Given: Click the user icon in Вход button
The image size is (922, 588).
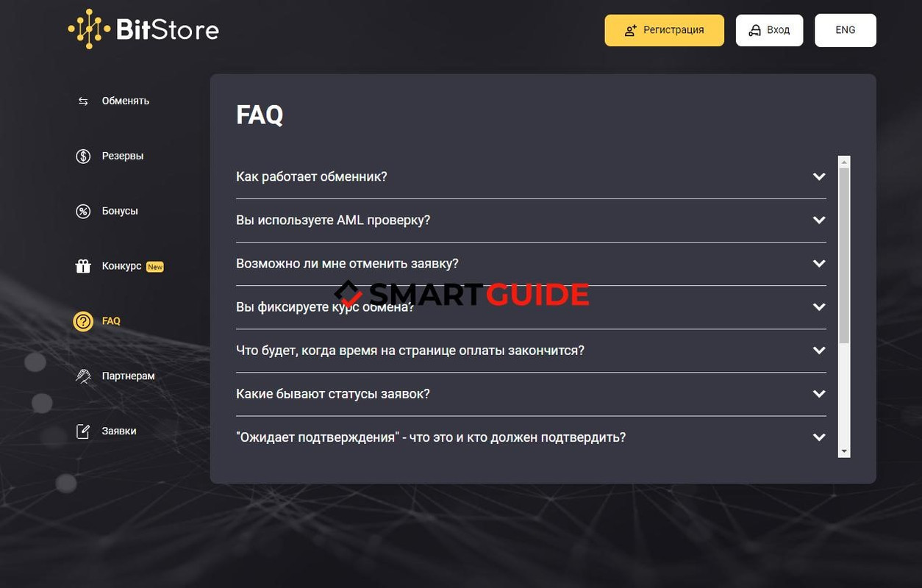Looking at the screenshot, I should (x=754, y=30).
